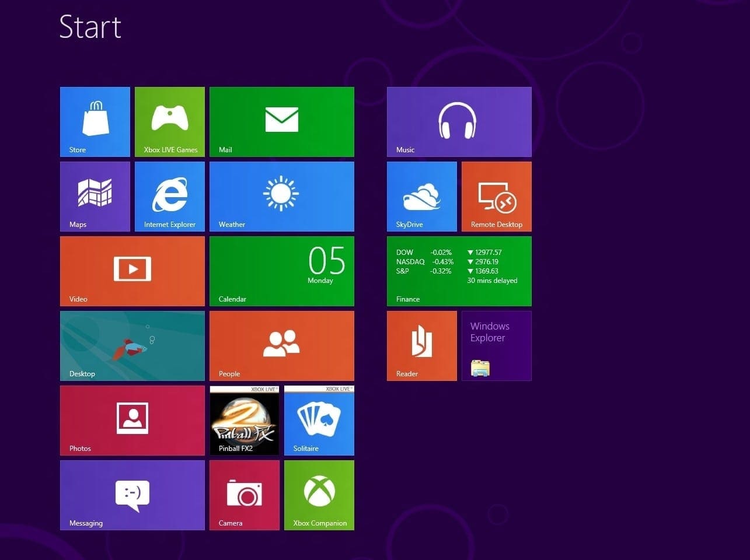Start the Solitaire card game
750x560 pixels.
319,420
